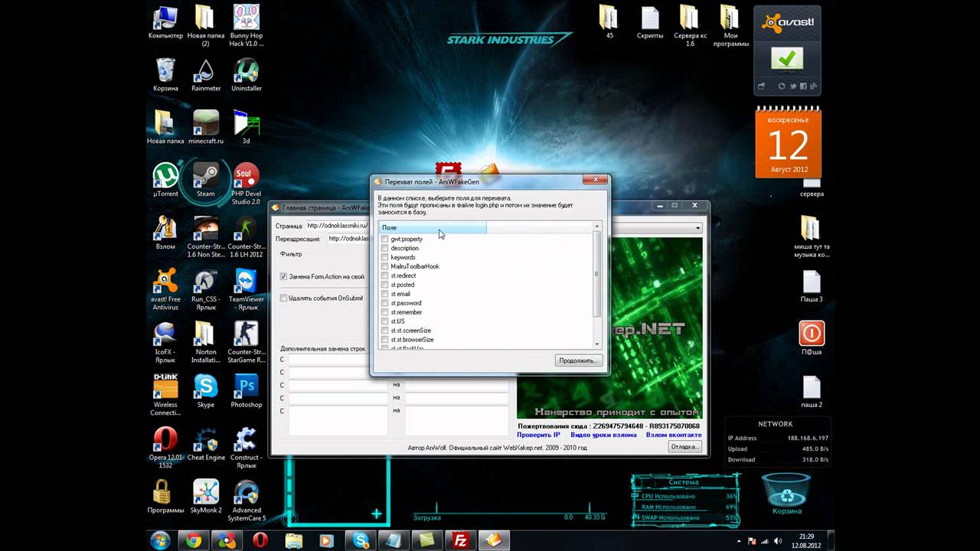Launch Steam from the desktop

pyautogui.click(x=206, y=181)
